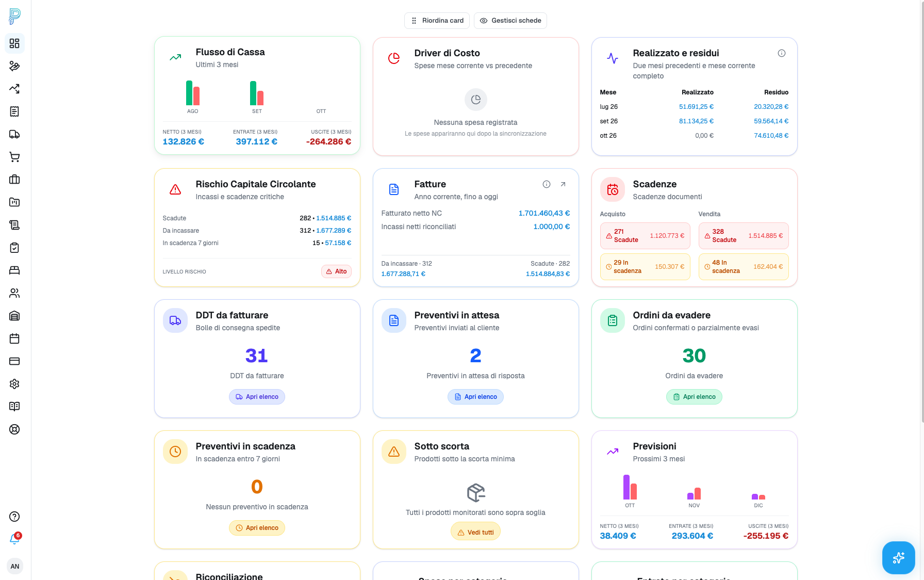The width and height of the screenshot is (924, 580).
Task: Open the shopping cart icon in sidebar
Action: pyautogui.click(x=14, y=157)
